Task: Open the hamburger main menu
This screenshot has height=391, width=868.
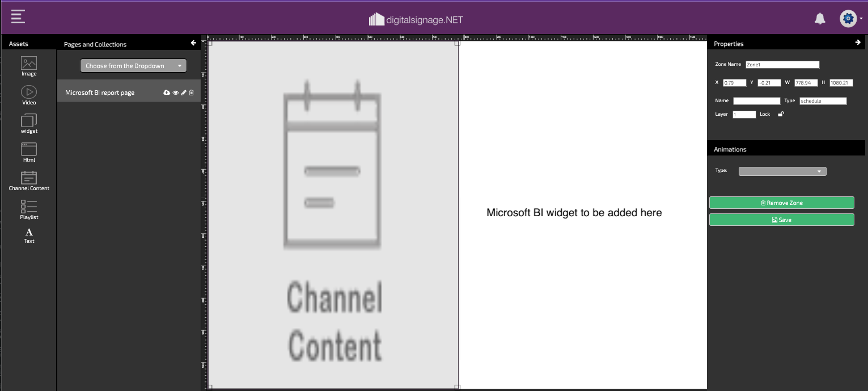Action: coord(18,16)
